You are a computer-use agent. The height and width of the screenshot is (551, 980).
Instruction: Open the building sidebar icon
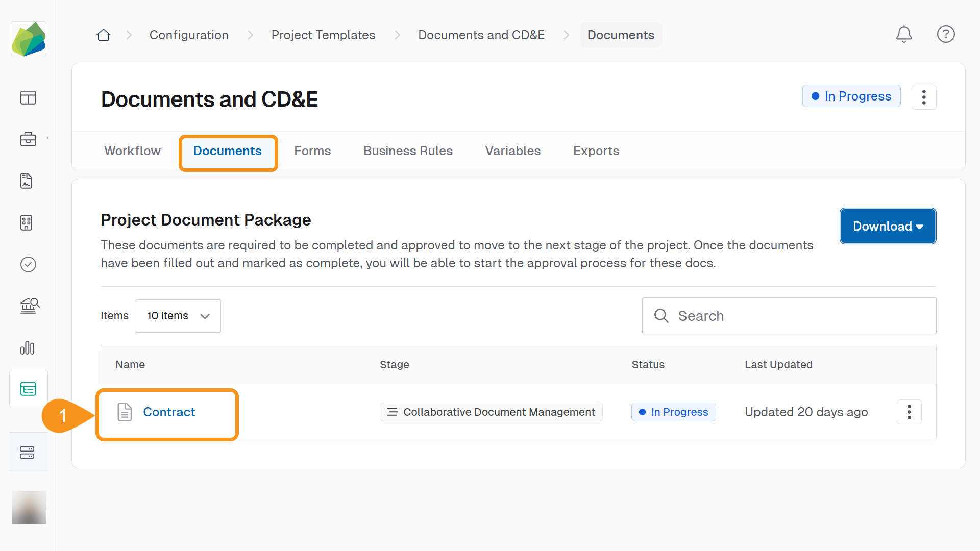coord(27,222)
